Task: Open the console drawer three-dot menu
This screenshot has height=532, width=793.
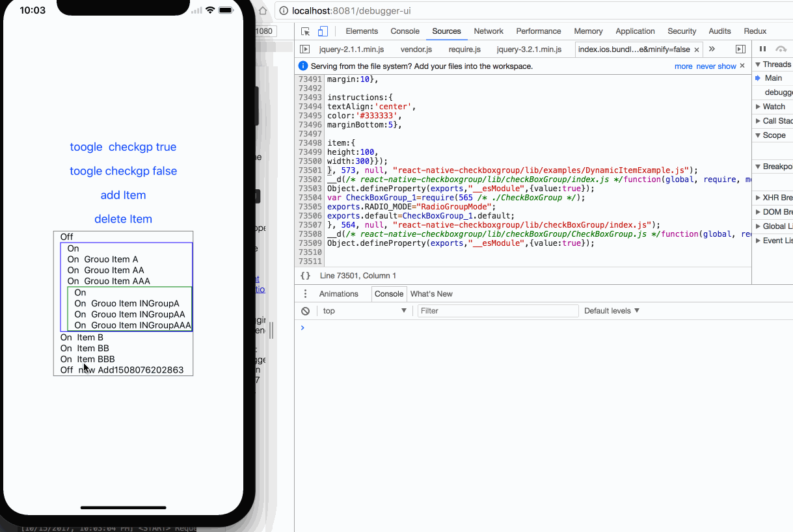Action: coord(306,294)
